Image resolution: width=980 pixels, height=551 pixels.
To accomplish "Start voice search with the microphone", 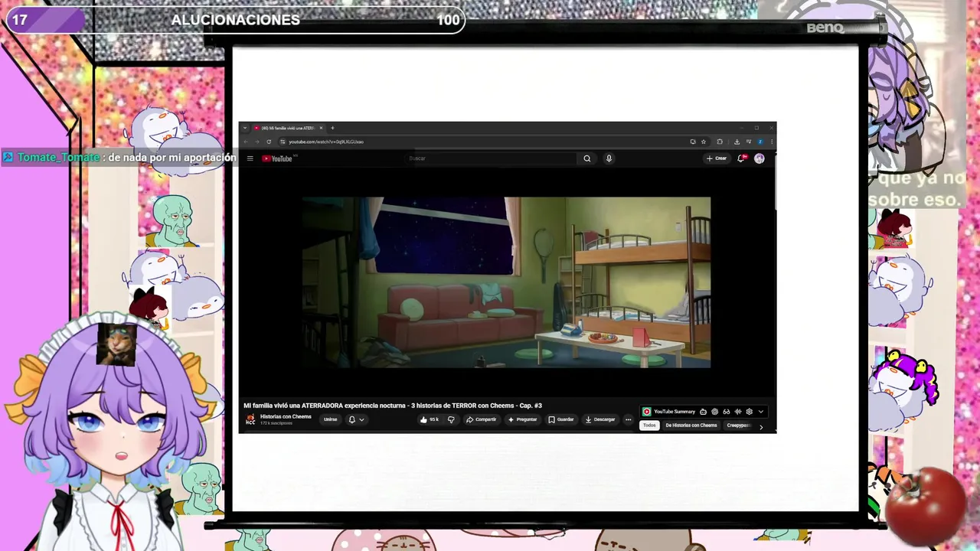I will 609,158.
